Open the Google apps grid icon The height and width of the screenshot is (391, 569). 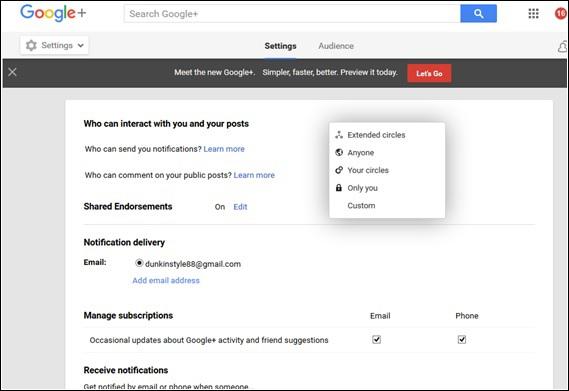click(x=533, y=14)
